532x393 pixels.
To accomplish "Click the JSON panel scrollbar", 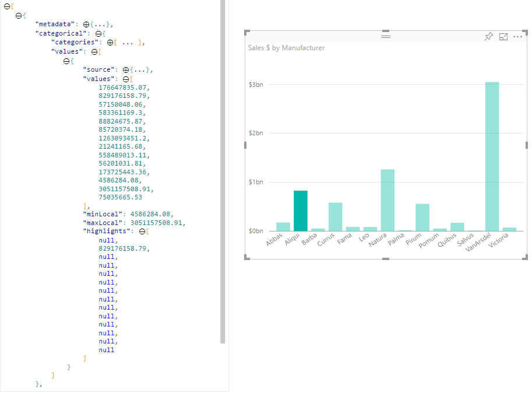I will click(222, 175).
